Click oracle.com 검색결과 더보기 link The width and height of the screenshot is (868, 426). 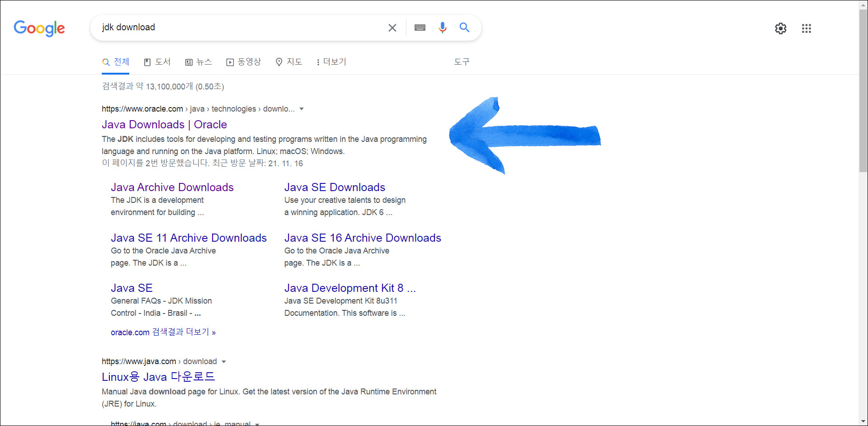tap(163, 332)
